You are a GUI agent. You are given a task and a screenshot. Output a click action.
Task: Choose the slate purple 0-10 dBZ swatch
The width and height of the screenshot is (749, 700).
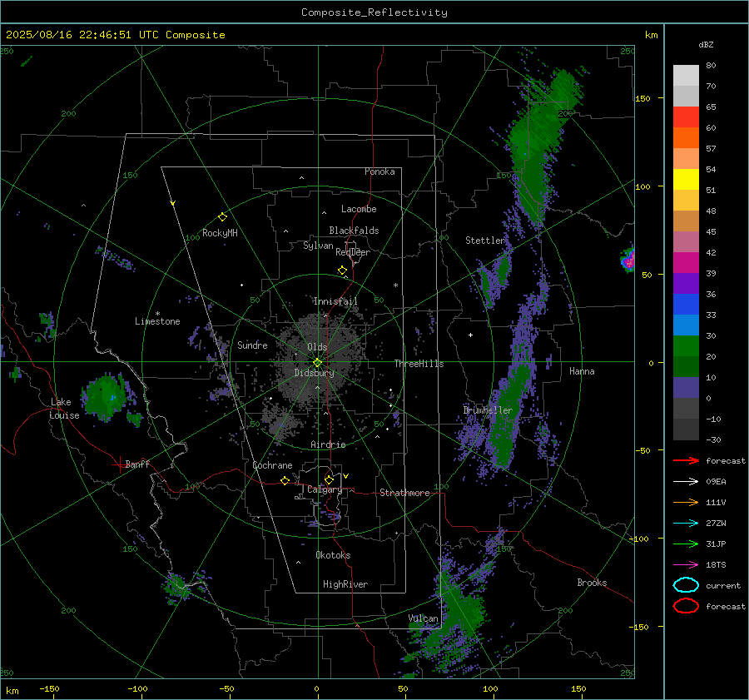click(686, 388)
